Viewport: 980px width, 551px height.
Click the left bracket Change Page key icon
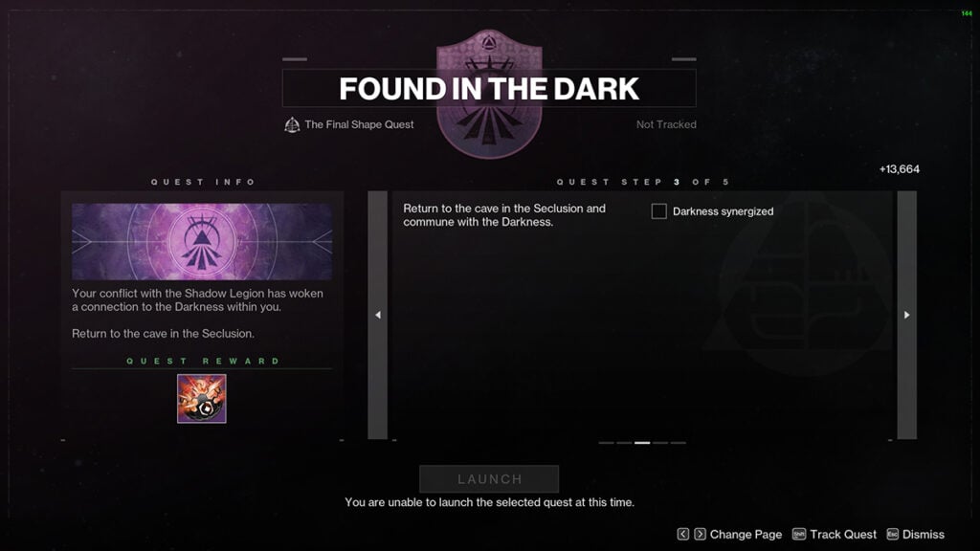682,534
